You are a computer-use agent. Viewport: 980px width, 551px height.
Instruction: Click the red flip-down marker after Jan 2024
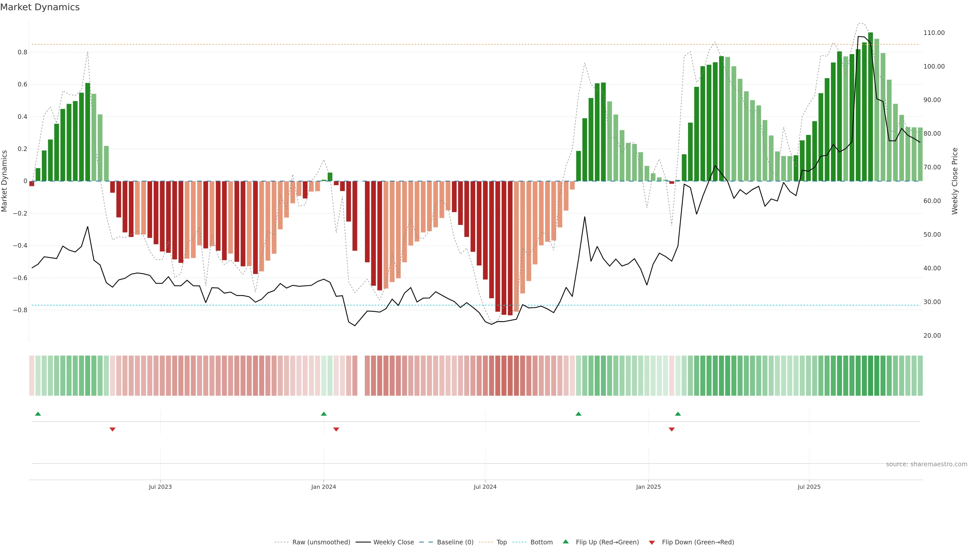tap(336, 429)
